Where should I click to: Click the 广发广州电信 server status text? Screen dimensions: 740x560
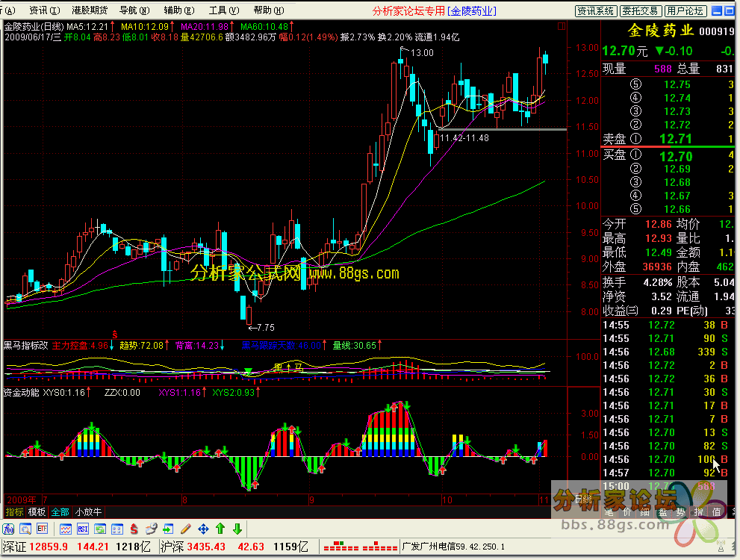point(453,547)
